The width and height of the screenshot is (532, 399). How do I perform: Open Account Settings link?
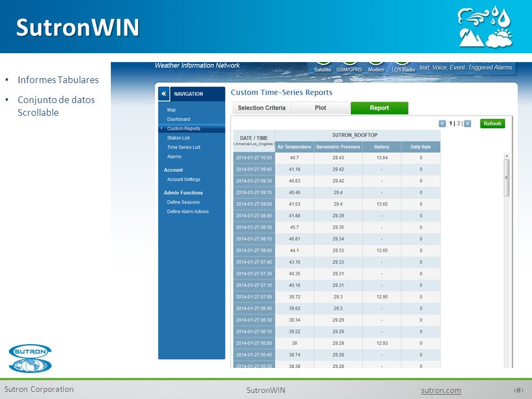pyautogui.click(x=183, y=179)
